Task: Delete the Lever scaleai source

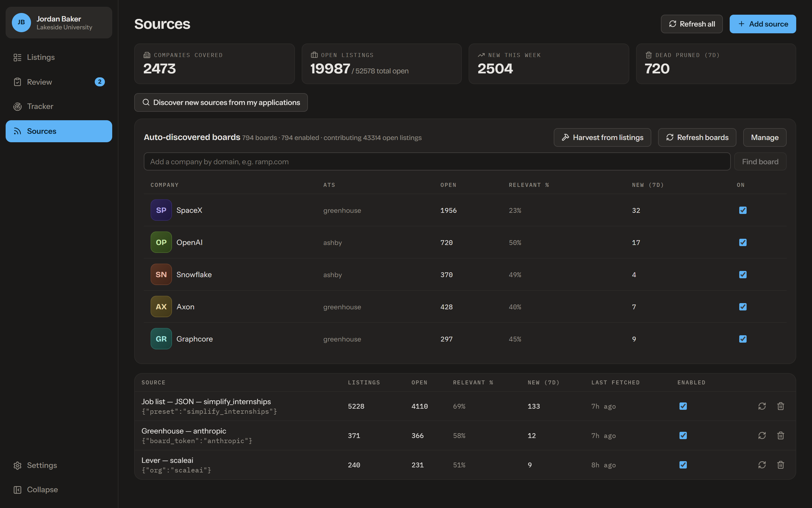Action: pos(780,465)
